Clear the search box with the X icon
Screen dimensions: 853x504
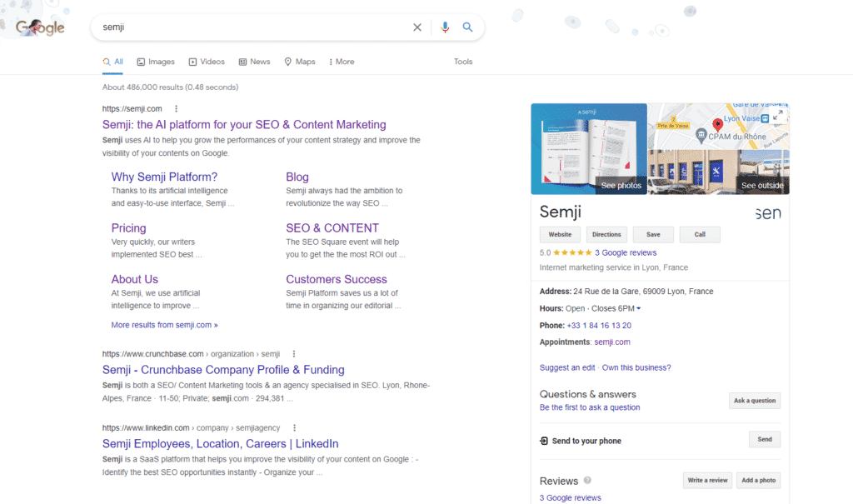417,27
